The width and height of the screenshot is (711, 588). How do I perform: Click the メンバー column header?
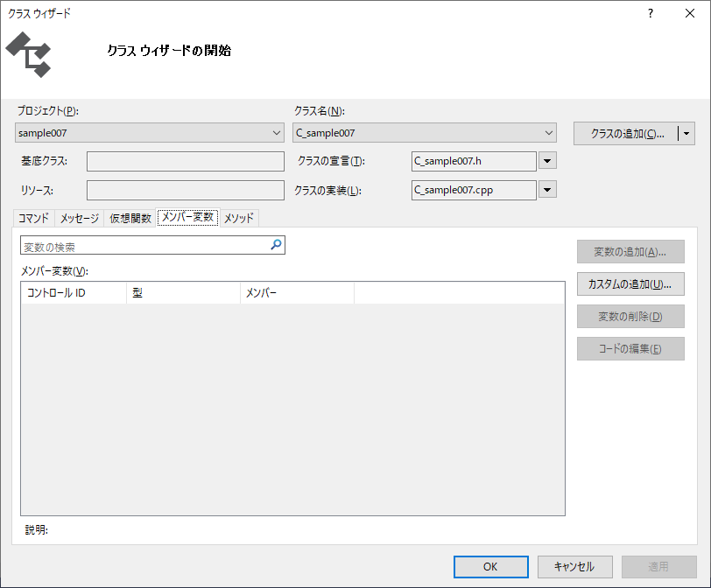click(x=296, y=293)
